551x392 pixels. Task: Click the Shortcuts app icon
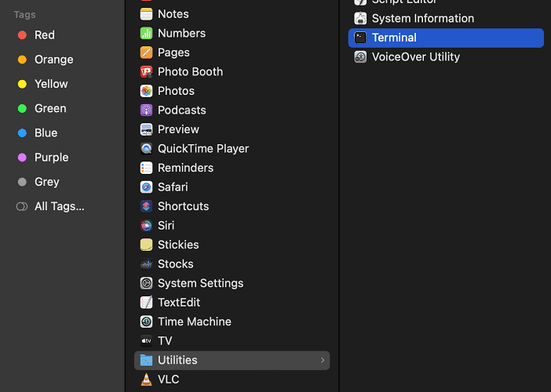(146, 206)
